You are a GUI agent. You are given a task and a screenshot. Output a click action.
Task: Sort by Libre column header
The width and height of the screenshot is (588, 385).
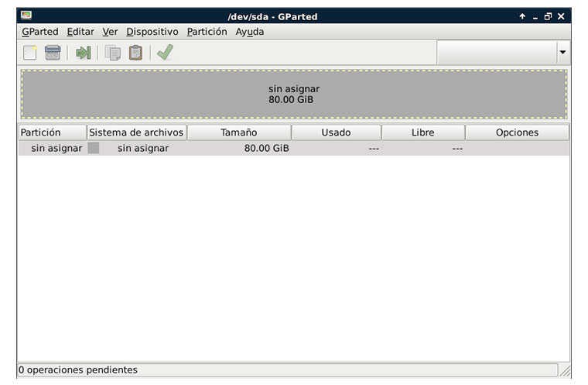pos(423,132)
